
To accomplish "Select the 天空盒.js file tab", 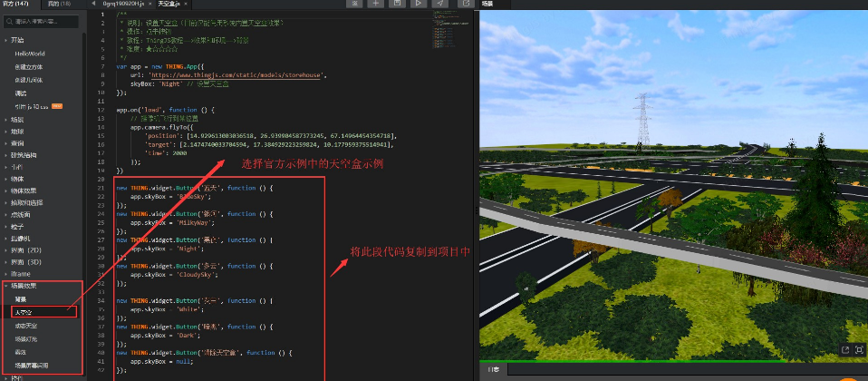I will coord(169,4).
